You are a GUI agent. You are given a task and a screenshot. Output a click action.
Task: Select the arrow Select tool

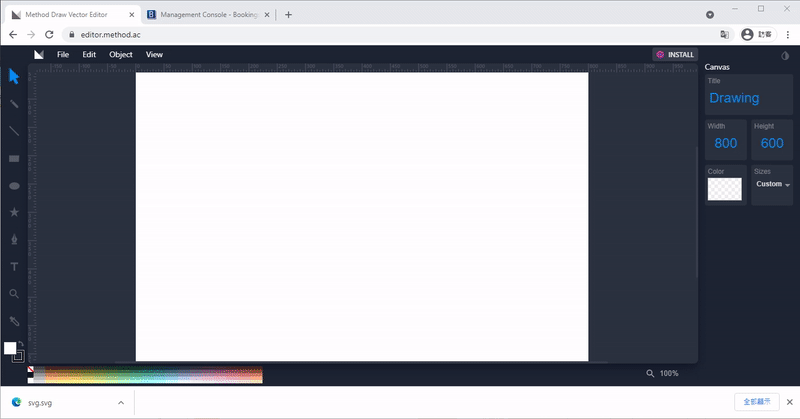click(x=14, y=77)
